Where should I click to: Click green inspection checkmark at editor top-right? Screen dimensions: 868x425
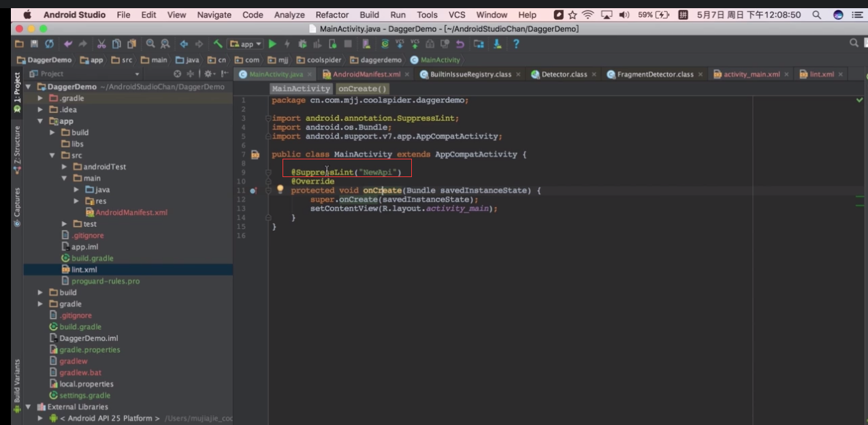coord(859,100)
